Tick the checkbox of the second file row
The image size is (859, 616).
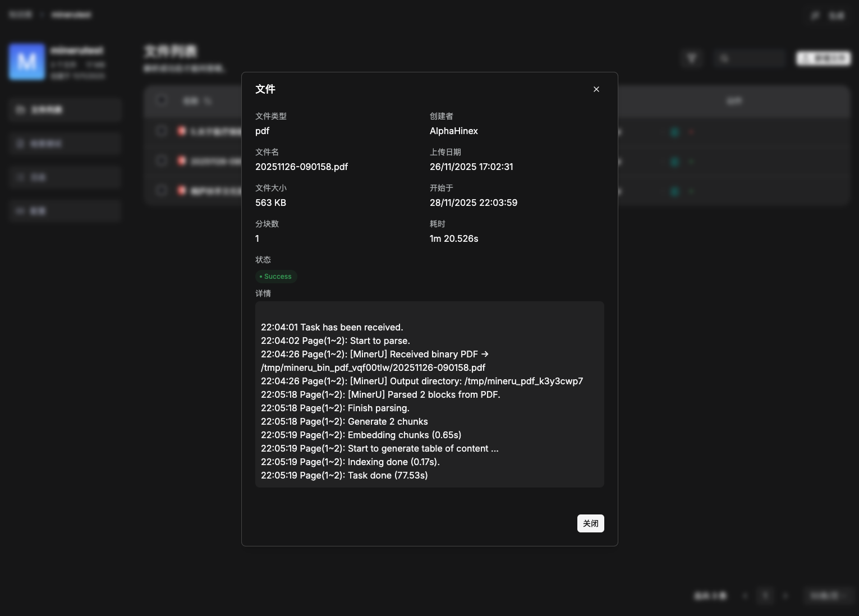162,161
